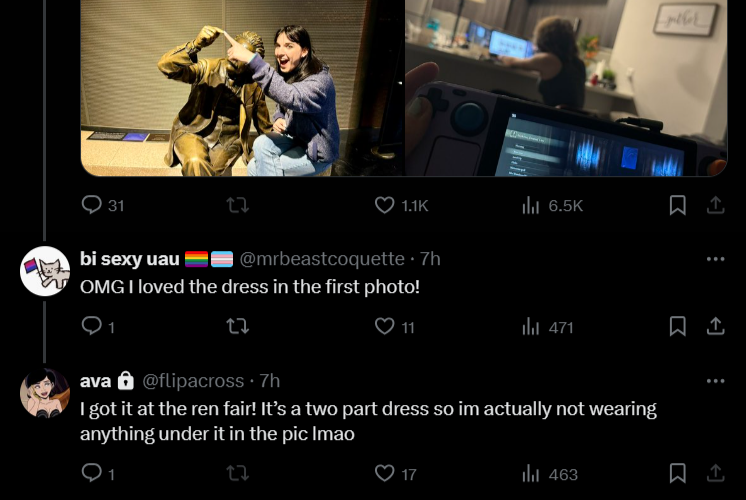This screenshot has height=500, width=746.
Task: Repost bi sexy uau's reply
Action: tap(237, 327)
